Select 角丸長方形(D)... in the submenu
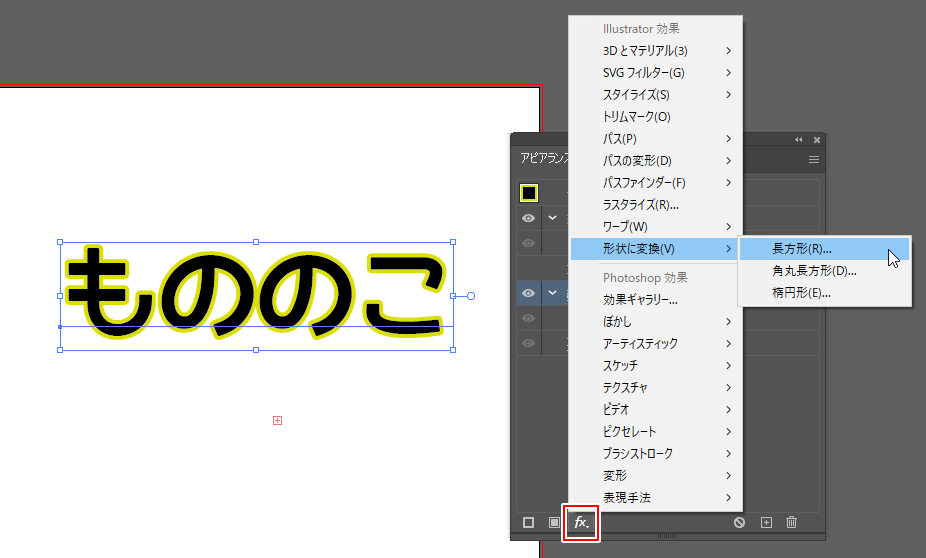The width and height of the screenshot is (926, 558). pos(814,270)
